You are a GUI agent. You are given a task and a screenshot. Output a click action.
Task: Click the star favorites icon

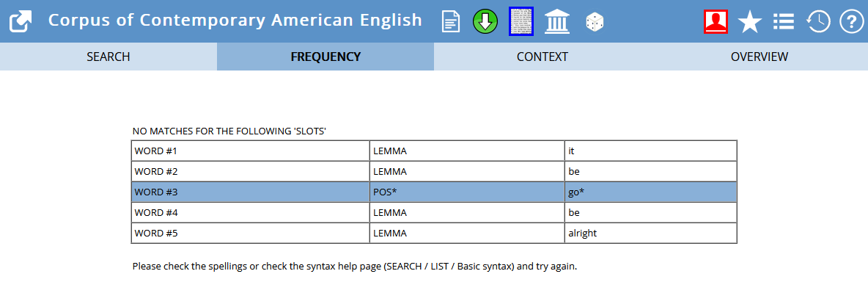pos(750,22)
